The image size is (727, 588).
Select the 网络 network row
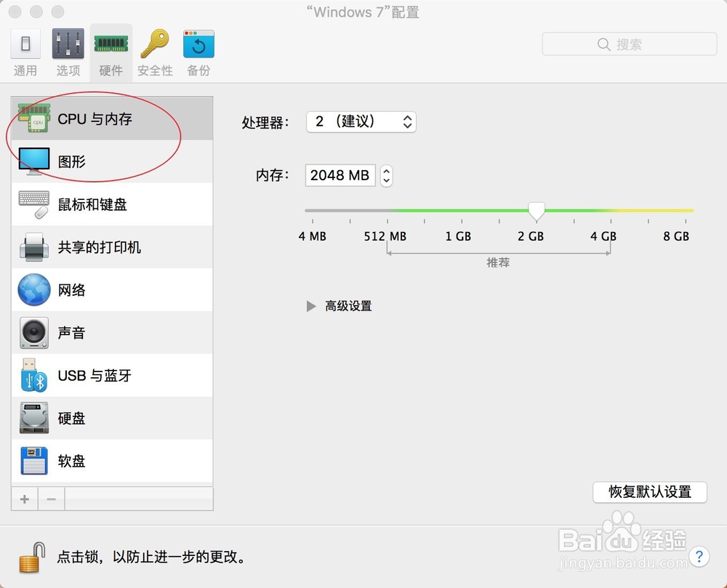click(x=112, y=289)
